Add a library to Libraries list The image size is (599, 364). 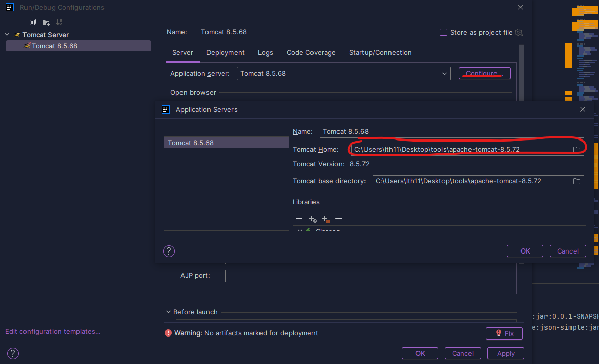pos(299,218)
